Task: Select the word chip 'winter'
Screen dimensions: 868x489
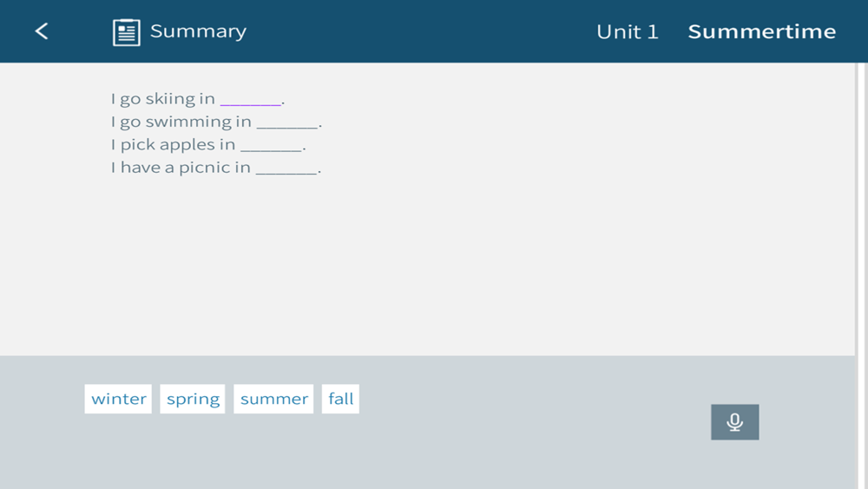Action: (118, 399)
